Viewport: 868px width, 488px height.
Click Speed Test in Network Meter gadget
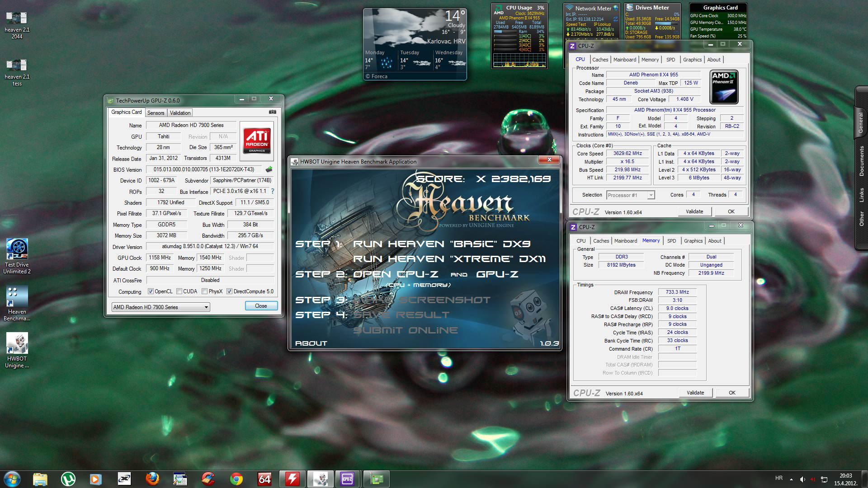(x=576, y=24)
